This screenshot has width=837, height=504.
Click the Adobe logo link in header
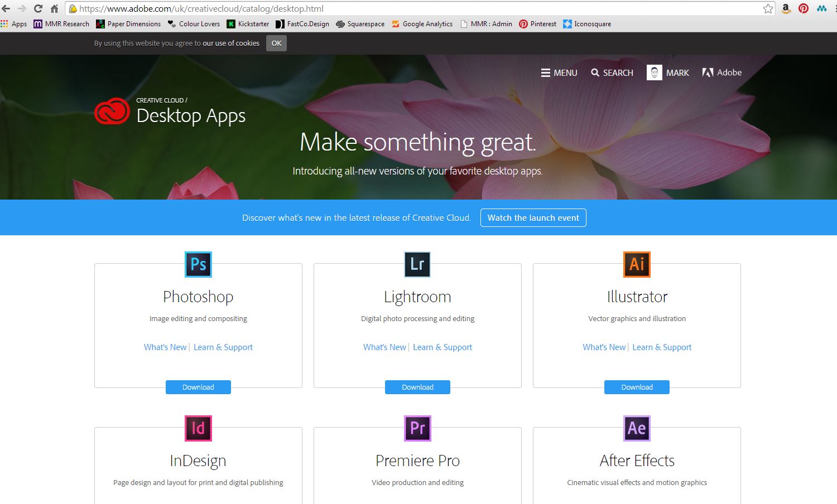pos(722,72)
